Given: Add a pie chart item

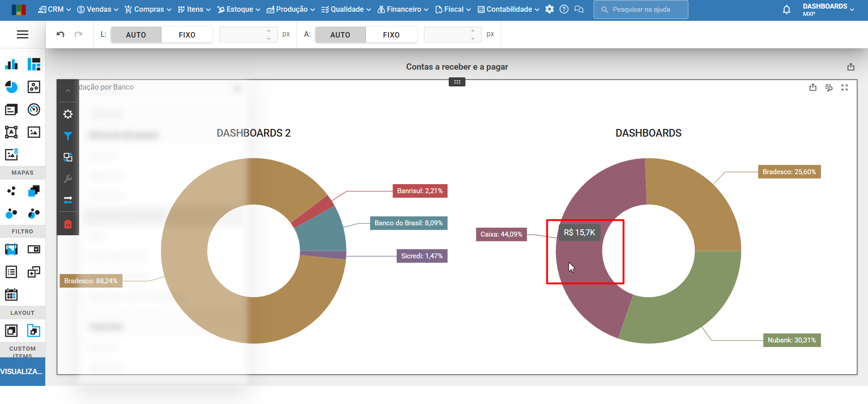Looking at the screenshot, I should pos(11,87).
